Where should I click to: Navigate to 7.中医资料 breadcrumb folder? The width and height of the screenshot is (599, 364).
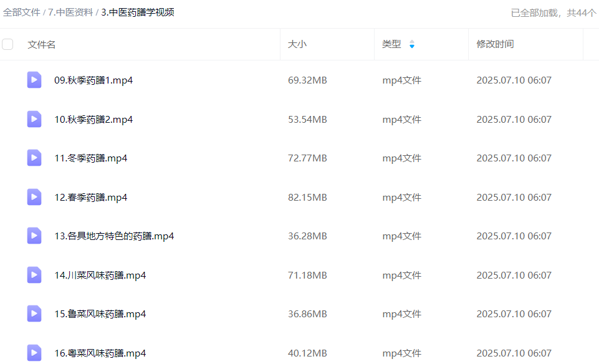click(x=70, y=12)
